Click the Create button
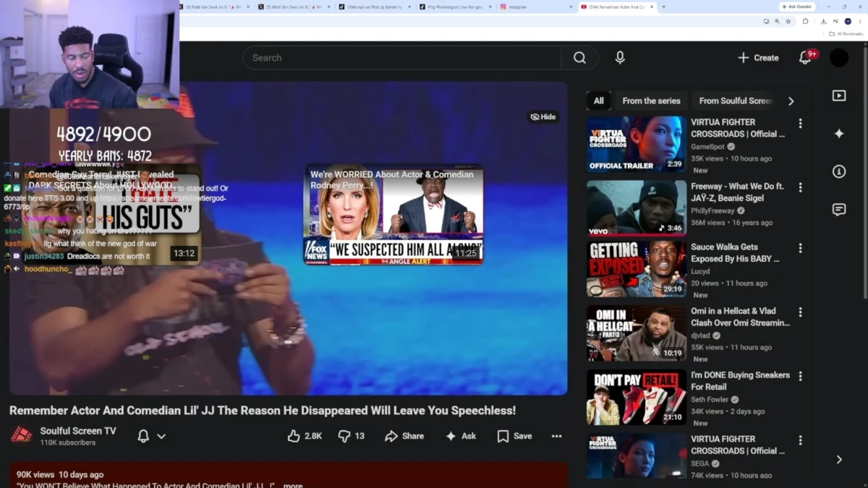 coord(758,58)
